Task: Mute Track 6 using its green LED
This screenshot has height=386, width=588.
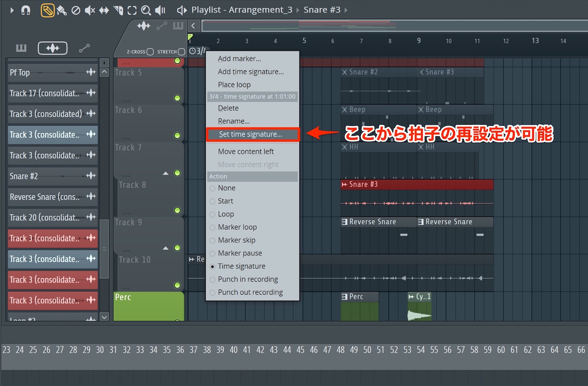Action: [x=177, y=135]
